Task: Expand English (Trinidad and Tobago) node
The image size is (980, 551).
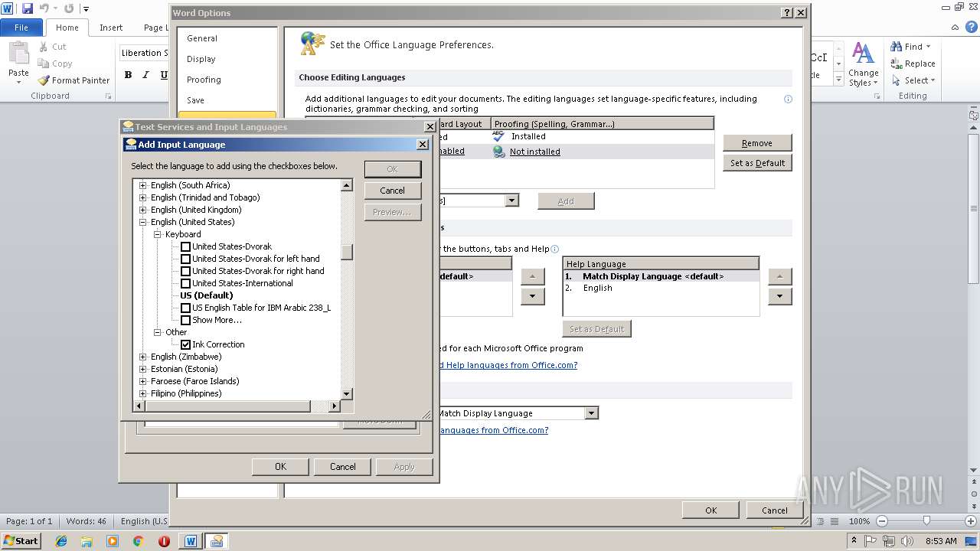Action: (142, 197)
